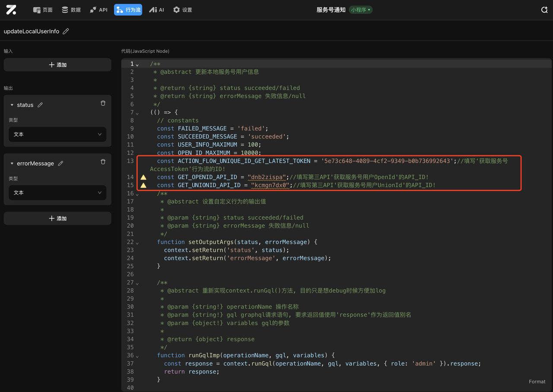Add a new input with 添加 button
Viewport: 553px width, 392px height.
(57, 65)
